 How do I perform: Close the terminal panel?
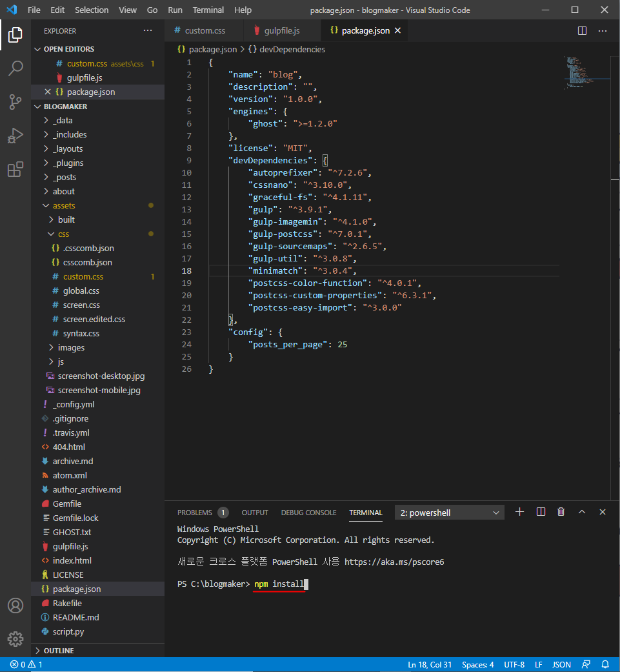[603, 512]
